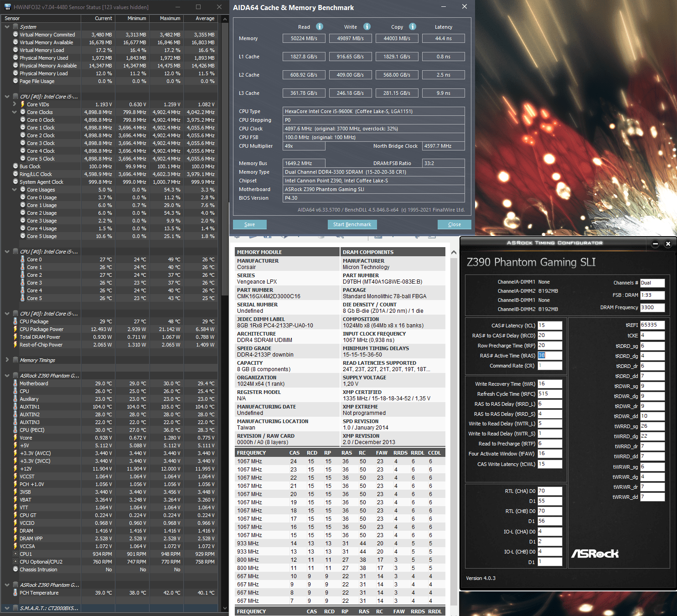Click the Vcore voltage lightning icon

tap(15, 438)
